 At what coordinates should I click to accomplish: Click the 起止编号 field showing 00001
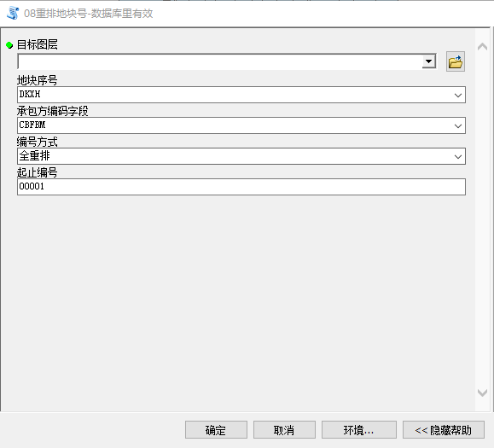pos(241,187)
